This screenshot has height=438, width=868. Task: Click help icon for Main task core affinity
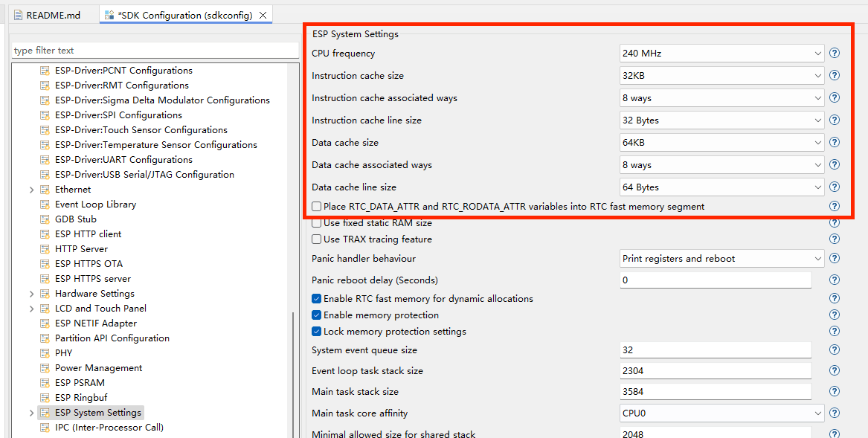point(835,413)
